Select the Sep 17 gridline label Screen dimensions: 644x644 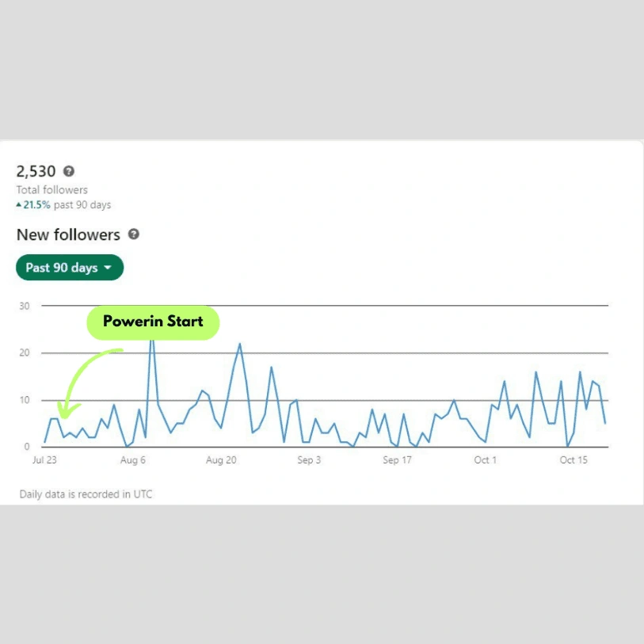click(397, 459)
